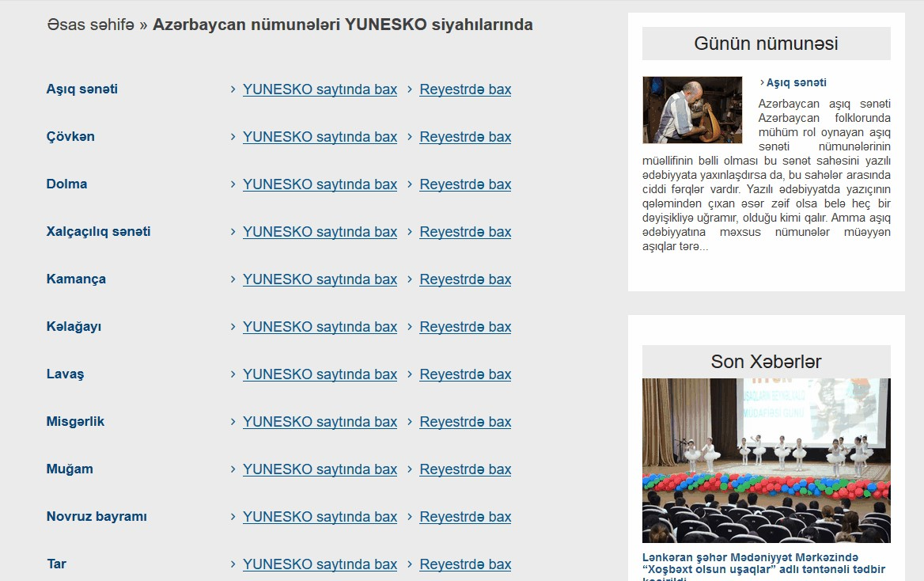Open the Kamança registry link
Viewport: 924px width, 581px height.
(x=465, y=279)
